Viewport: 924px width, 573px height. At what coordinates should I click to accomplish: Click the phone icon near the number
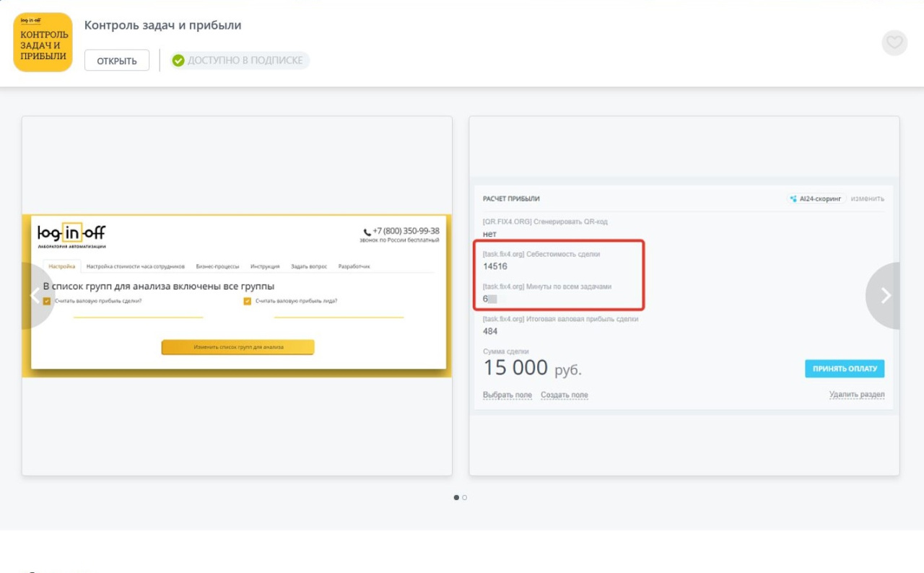367,232
